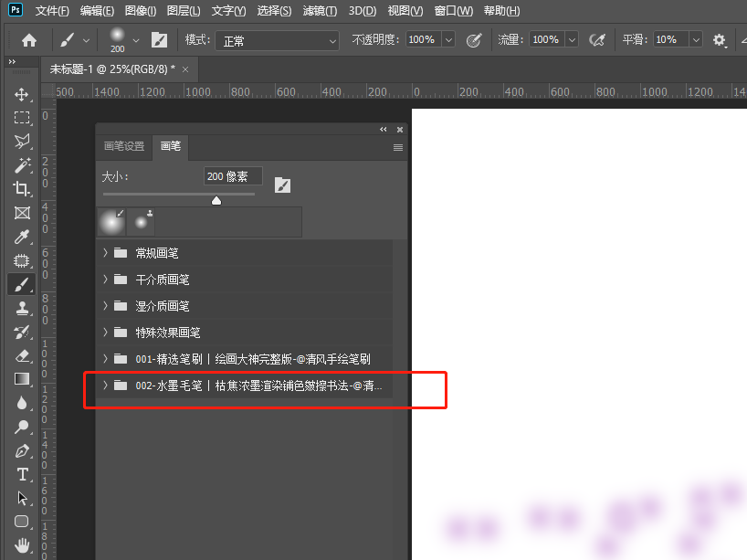Select the Pen tool
This screenshot has width=747, height=560.
(x=21, y=450)
